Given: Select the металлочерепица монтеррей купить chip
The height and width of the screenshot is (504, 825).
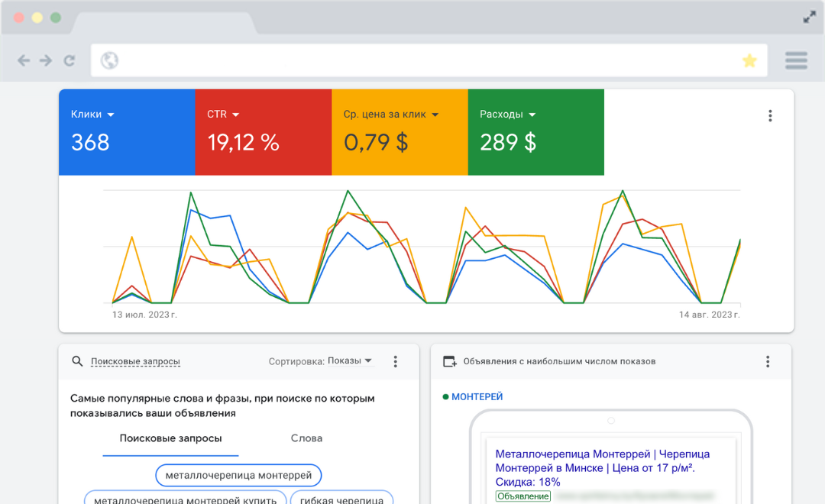Looking at the screenshot, I should pyautogui.click(x=185, y=498).
